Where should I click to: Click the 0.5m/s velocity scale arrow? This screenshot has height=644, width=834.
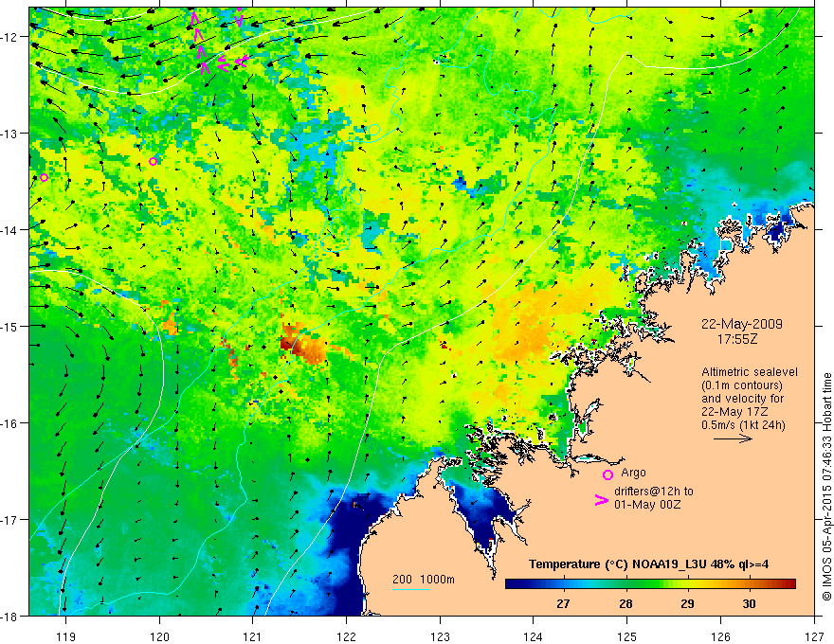coord(733,438)
